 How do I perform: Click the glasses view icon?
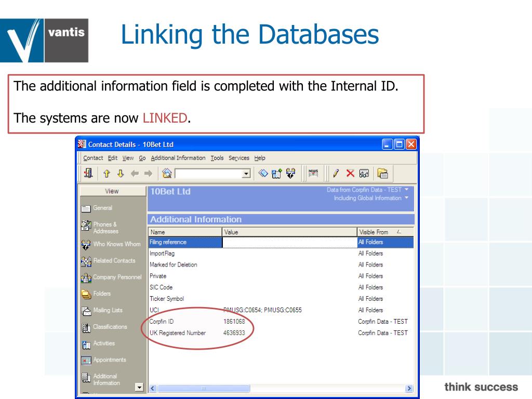(364, 174)
